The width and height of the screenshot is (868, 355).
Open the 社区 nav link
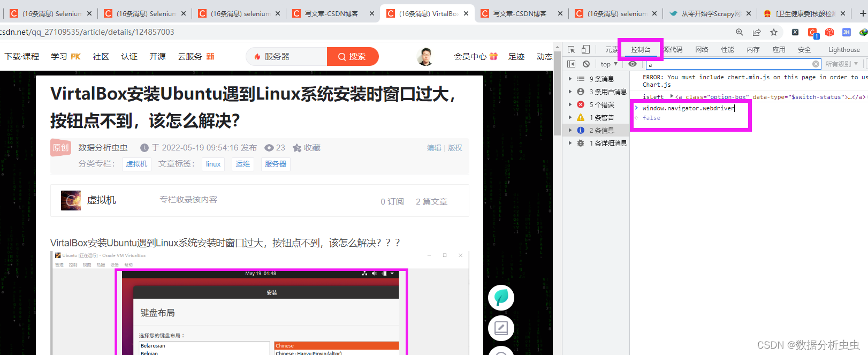tap(101, 56)
